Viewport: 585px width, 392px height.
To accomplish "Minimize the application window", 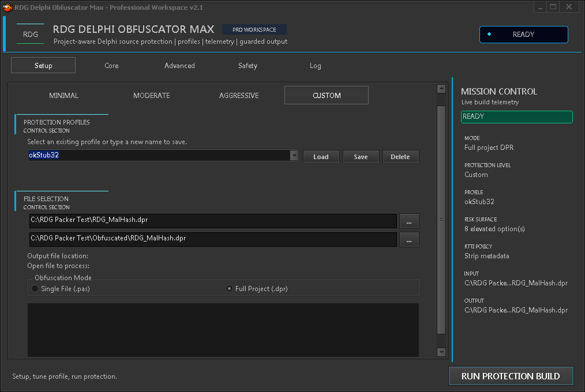I will point(540,7).
